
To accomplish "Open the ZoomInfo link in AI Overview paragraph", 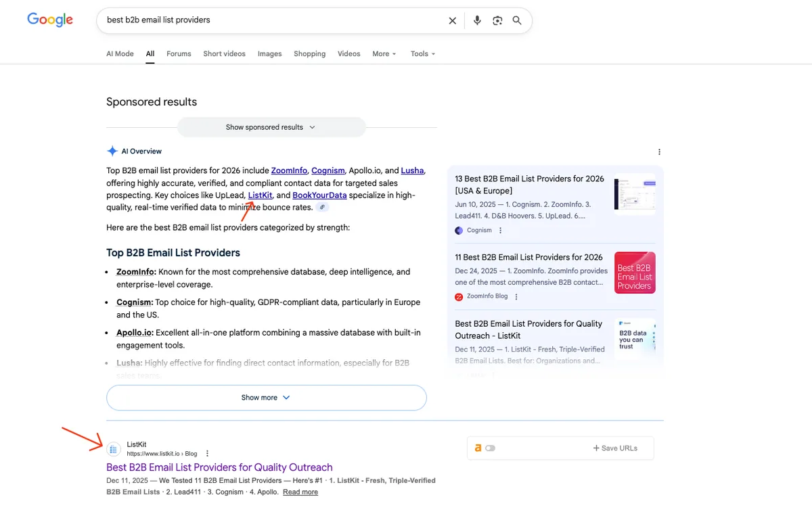I will [289, 170].
